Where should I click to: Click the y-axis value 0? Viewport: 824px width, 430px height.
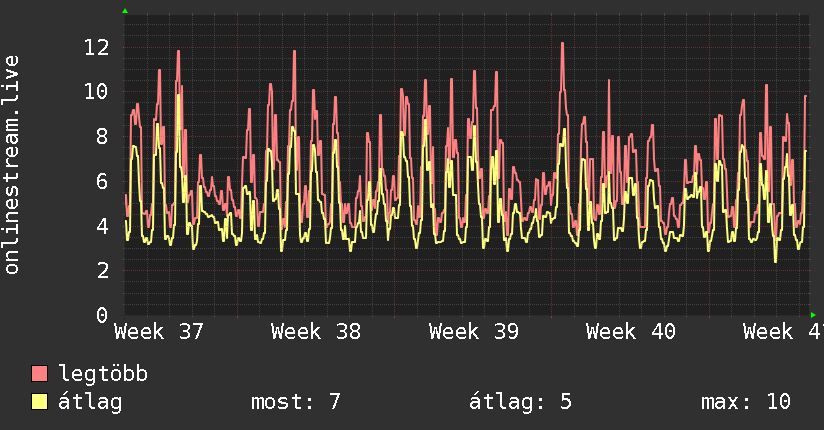(x=103, y=315)
